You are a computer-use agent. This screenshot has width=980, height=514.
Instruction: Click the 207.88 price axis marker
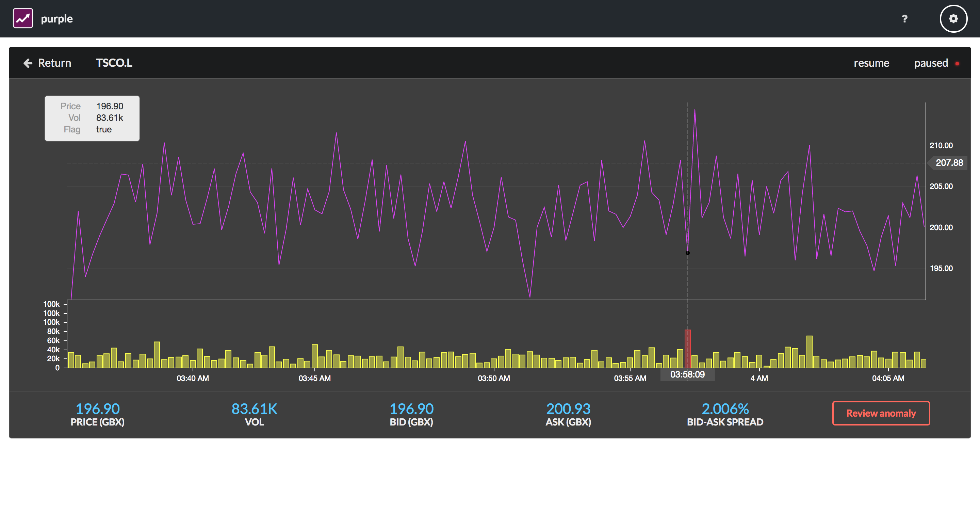(948, 163)
